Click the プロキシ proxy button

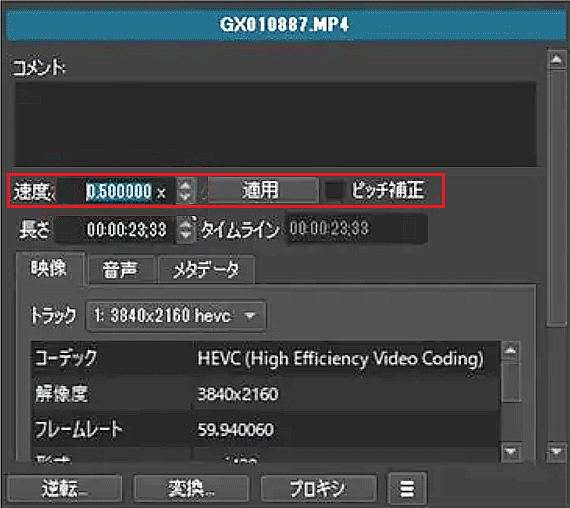pyautogui.click(x=318, y=488)
